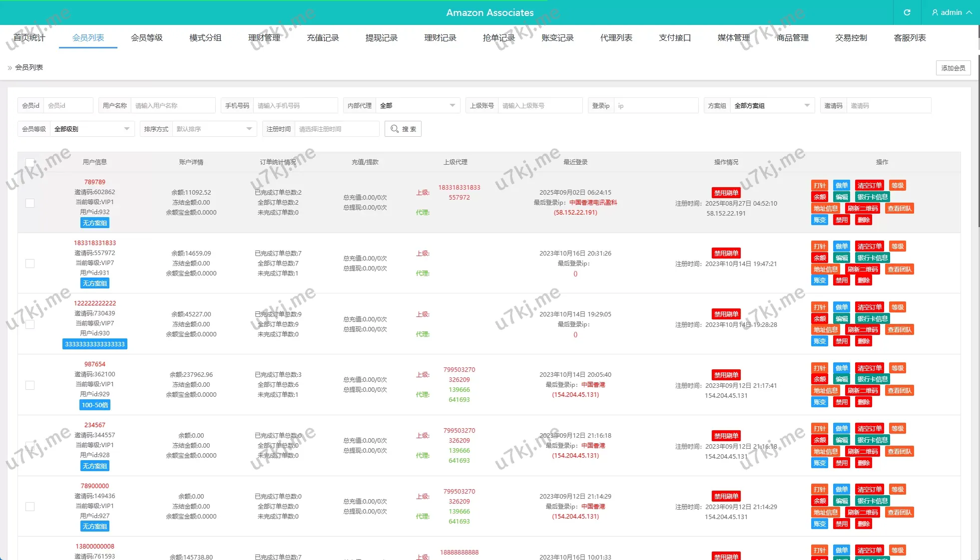The height and width of the screenshot is (560, 980).
Task: Check the checkbox for user 789789
Action: [30, 203]
